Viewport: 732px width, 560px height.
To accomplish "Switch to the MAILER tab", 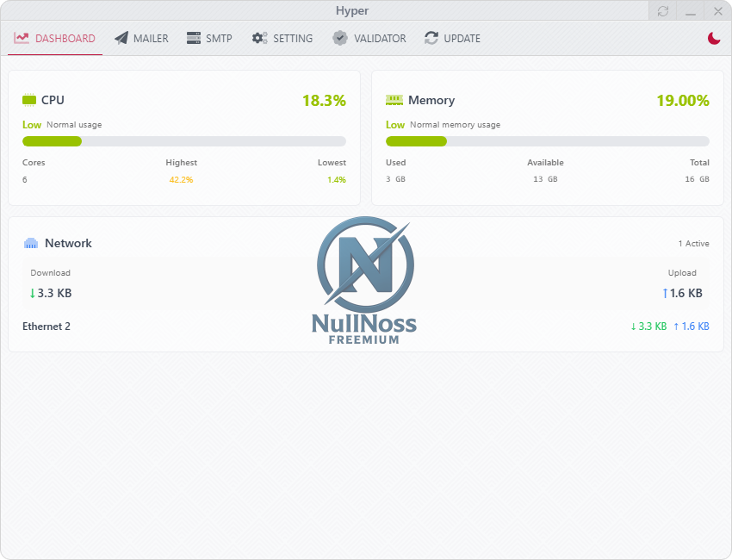I will point(151,38).
